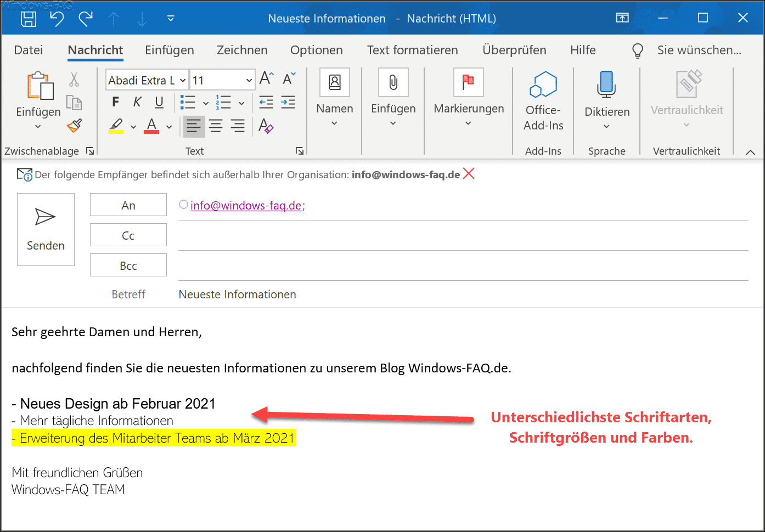Click the highlighted line 'Erweiterung des Mitarbeiter Teams'

tap(154, 438)
